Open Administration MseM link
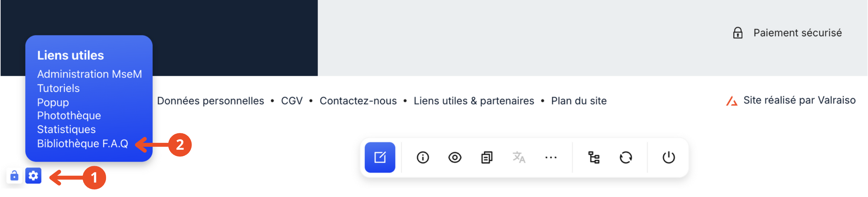 [89, 74]
